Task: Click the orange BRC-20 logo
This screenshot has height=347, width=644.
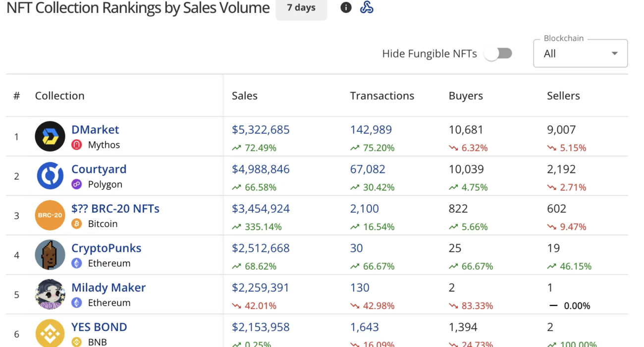Action: 50,216
